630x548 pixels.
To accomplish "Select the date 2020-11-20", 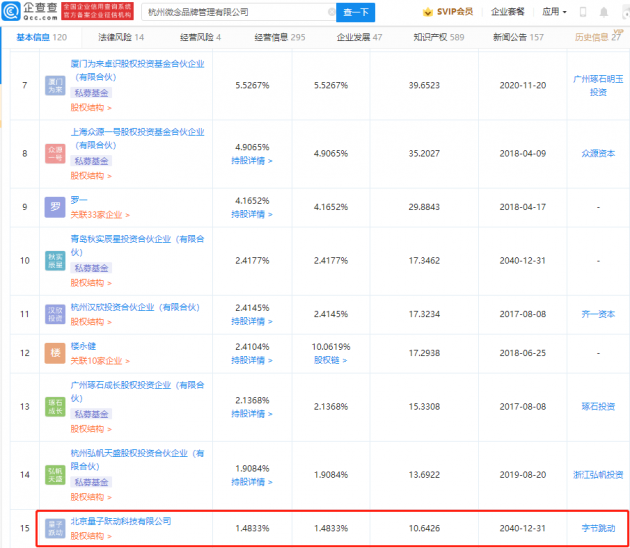I will tap(523, 86).
